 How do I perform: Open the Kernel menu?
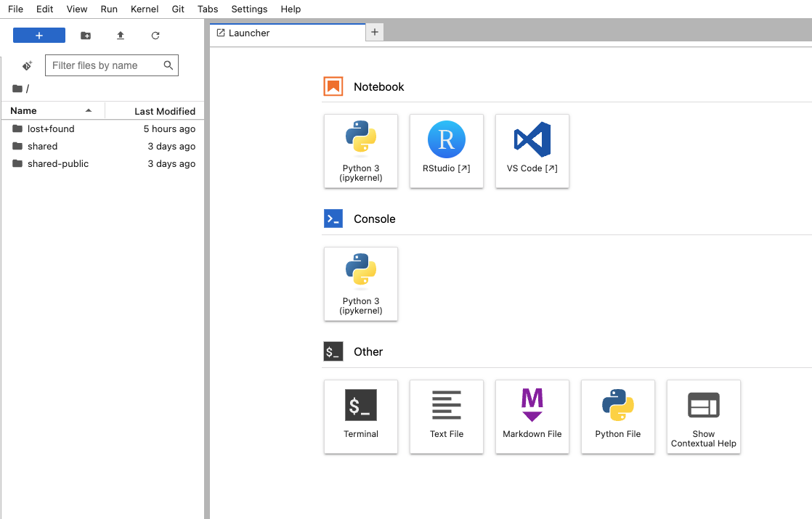point(145,9)
